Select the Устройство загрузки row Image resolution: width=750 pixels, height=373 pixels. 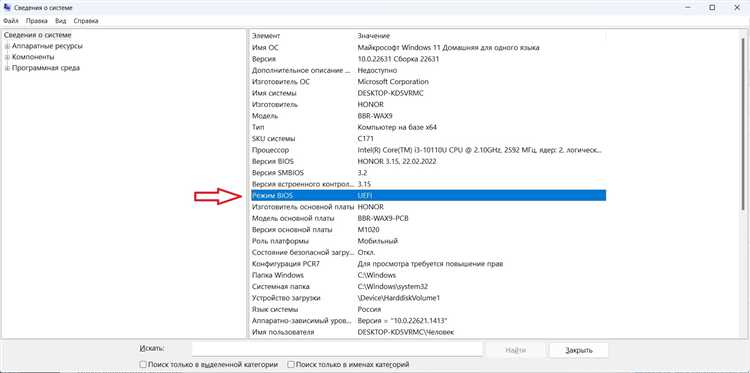[428, 298]
